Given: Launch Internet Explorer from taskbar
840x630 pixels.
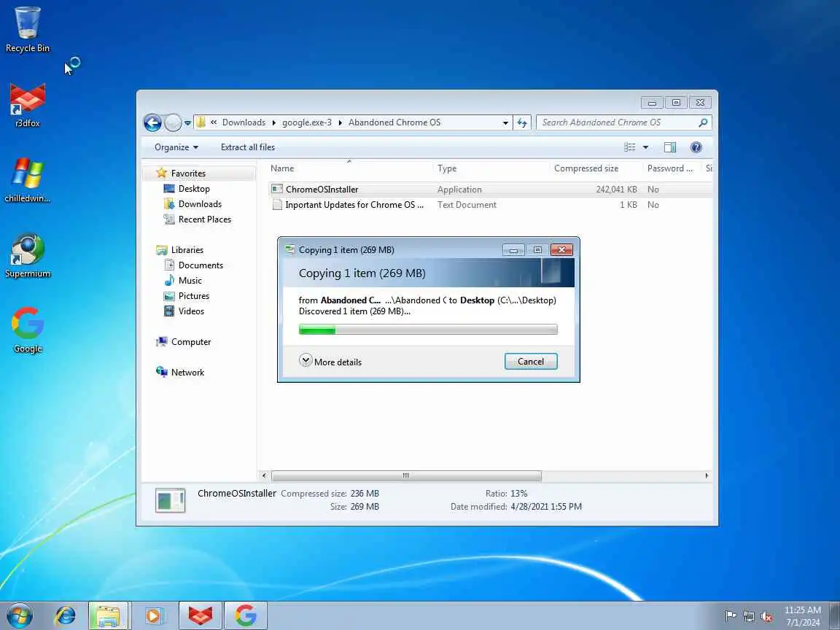Looking at the screenshot, I should tap(65, 615).
